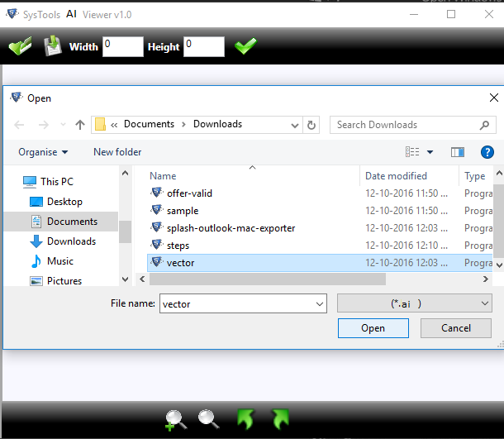504x439 pixels.
Task: Expand the address bar history dropdown
Action: (x=294, y=125)
